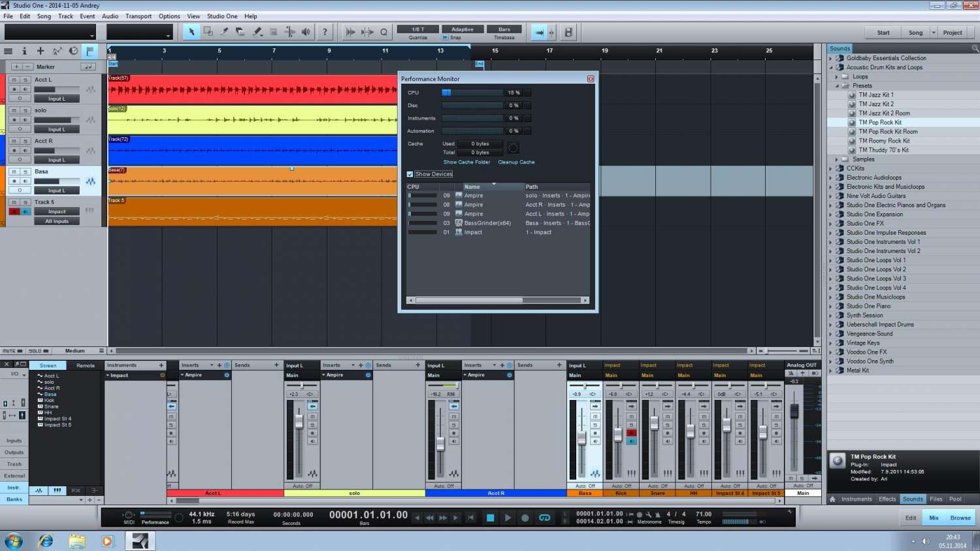This screenshot has height=551, width=980.
Task: Open the Transport menu
Action: coord(138,16)
